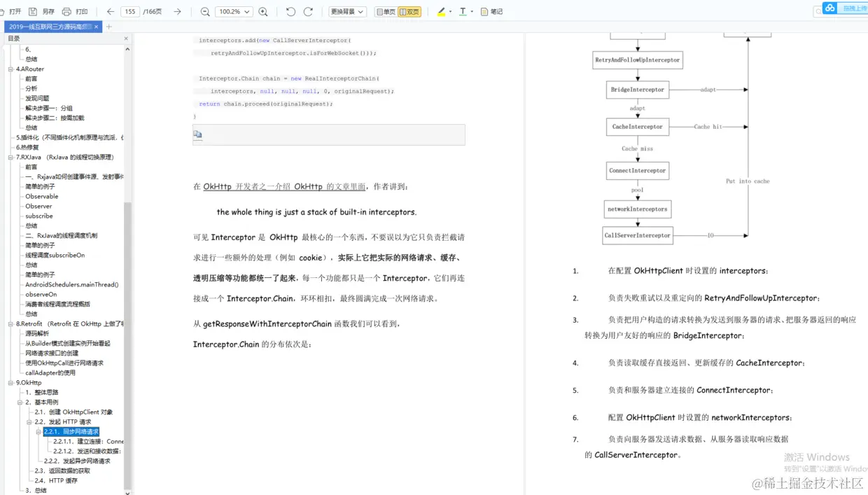Open the 更换背景 background dropdown
The image size is (868, 495).
[348, 12]
